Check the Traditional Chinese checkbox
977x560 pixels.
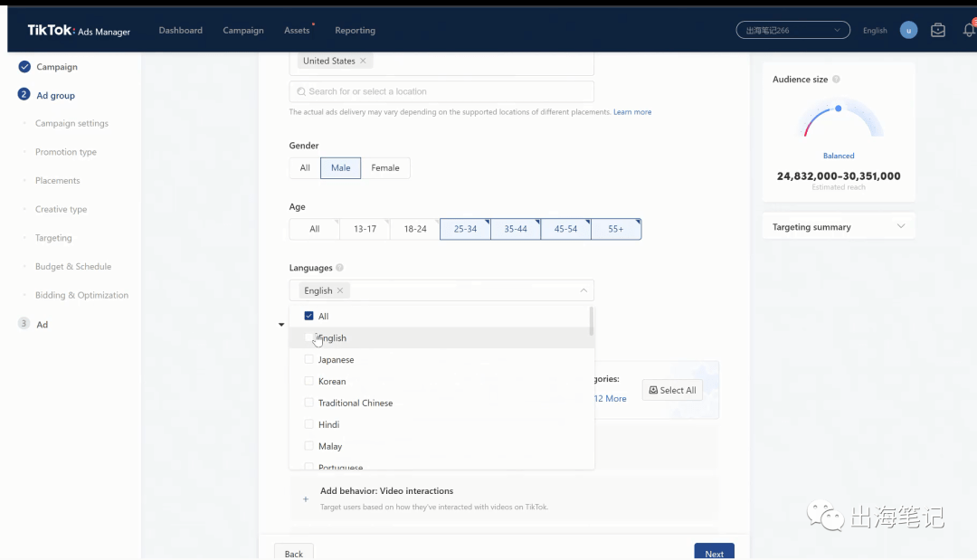(308, 403)
